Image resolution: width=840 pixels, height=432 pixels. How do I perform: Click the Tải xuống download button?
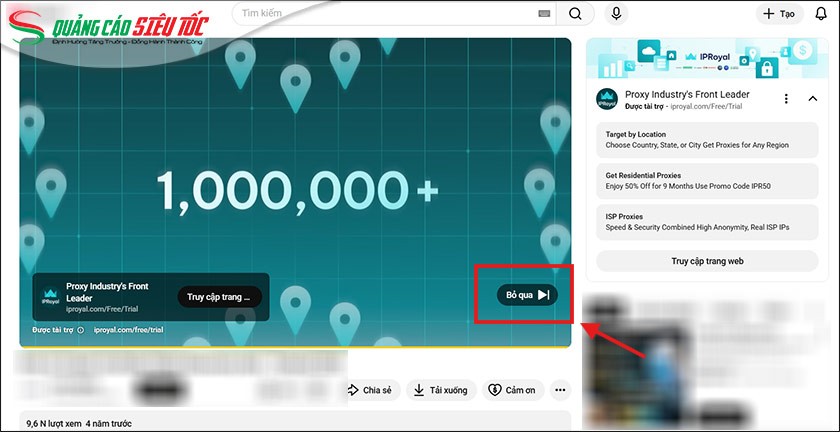click(x=440, y=390)
